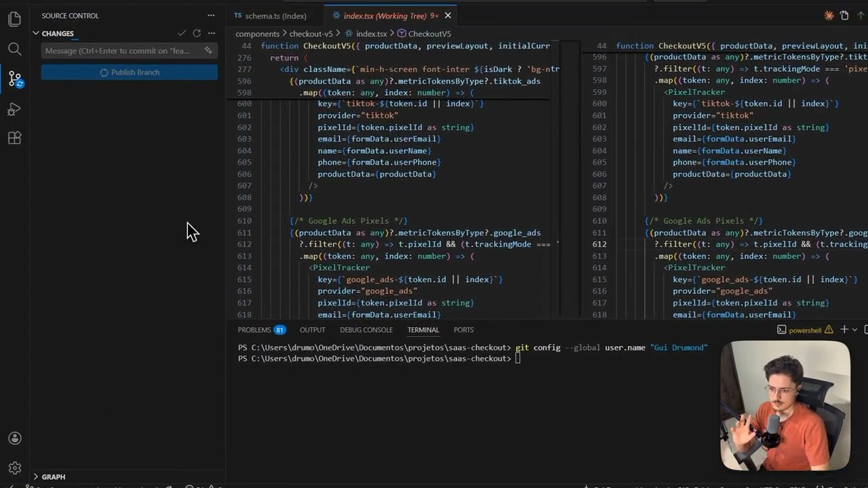868x488 pixels.
Task: Commit changes using the checkmark icon
Action: [x=182, y=33]
